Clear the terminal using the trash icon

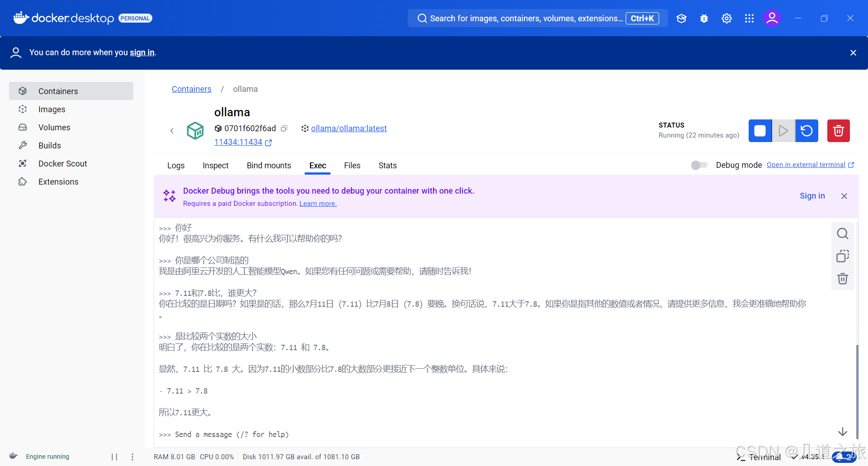[x=842, y=279]
